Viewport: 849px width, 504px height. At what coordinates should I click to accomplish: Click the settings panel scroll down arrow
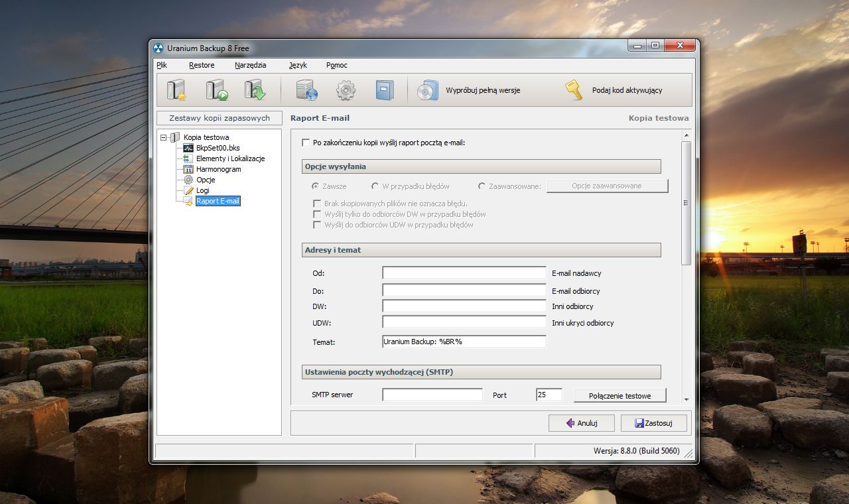coord(686,399)
